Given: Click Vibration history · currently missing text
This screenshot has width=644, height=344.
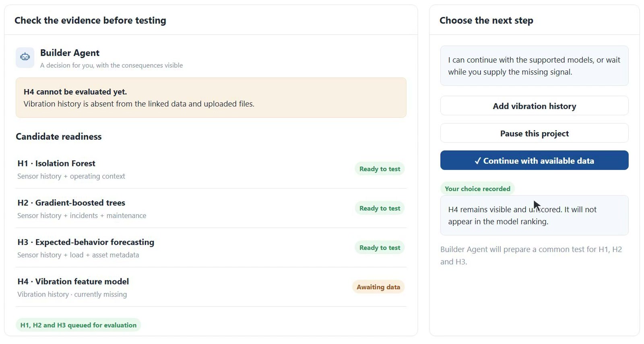Looking at the screenshot, I should pyautogui.click(x=72, y=294).
